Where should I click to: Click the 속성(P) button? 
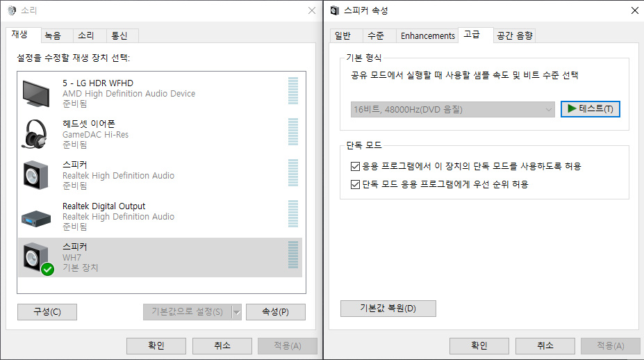point(276,312)
